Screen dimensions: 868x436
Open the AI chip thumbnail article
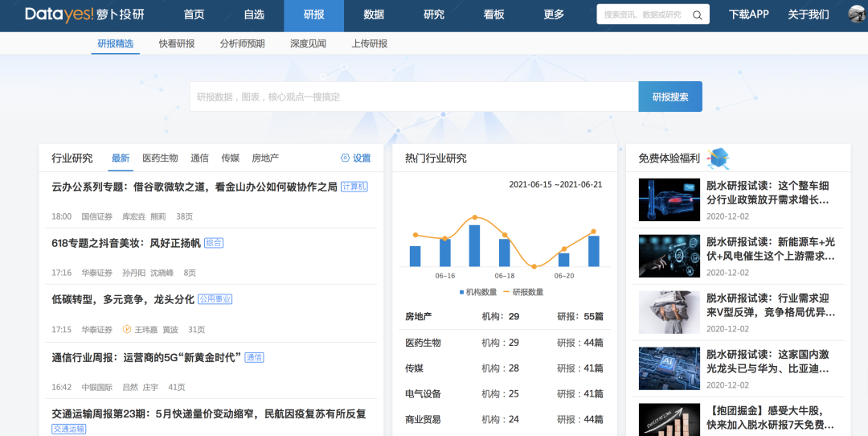coord(669,368)
